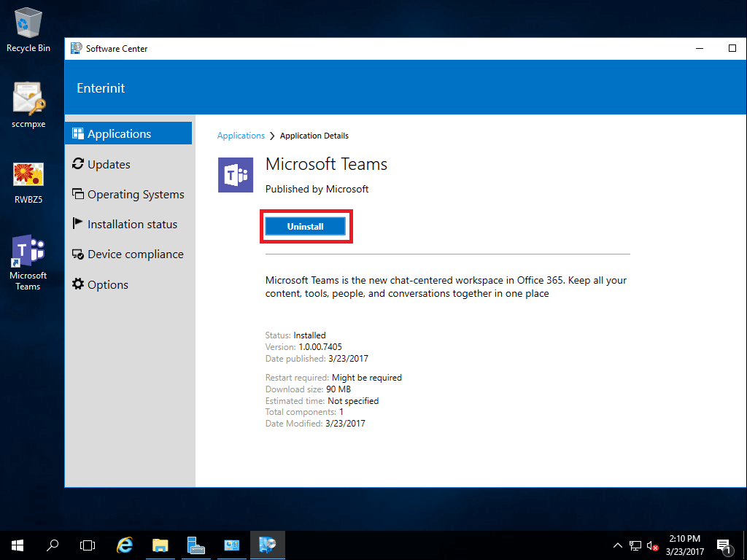Open Server Manager from the taskbar
This screenshot has width=747, height=560.
point(196,545)
